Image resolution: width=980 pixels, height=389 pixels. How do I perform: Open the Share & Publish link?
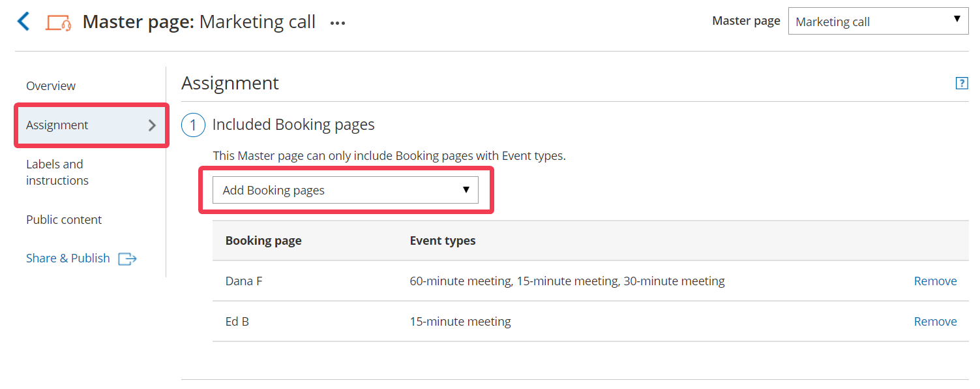coord(68,258)
